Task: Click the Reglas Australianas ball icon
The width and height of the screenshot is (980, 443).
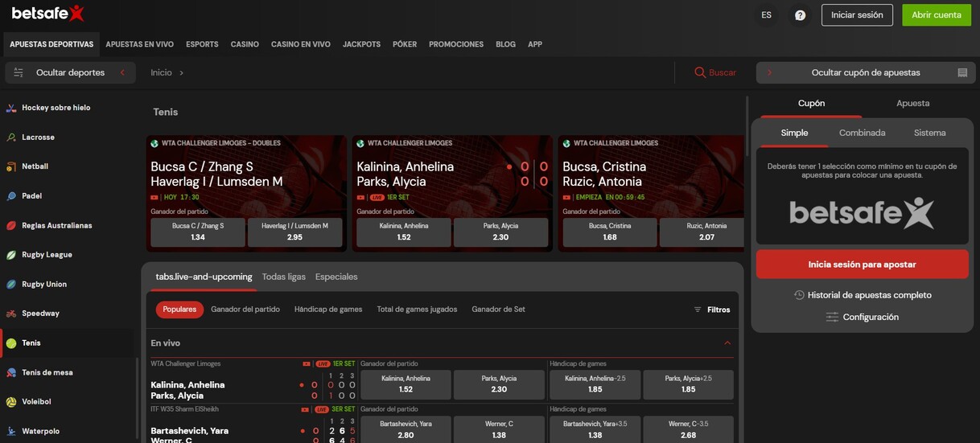Action: 11,226
